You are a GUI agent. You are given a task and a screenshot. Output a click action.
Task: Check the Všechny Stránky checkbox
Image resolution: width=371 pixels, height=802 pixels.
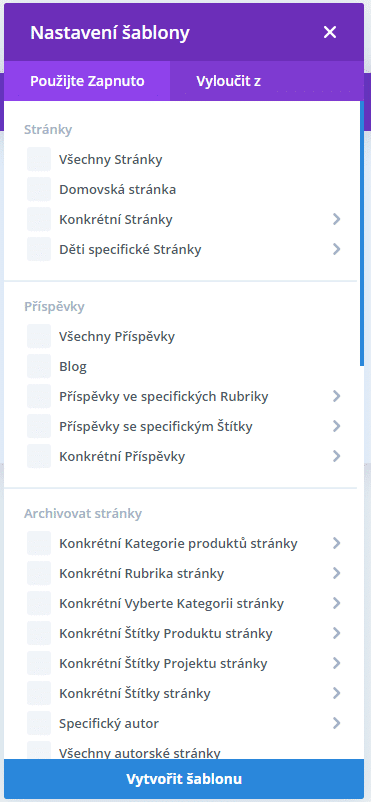click(39, 159)
